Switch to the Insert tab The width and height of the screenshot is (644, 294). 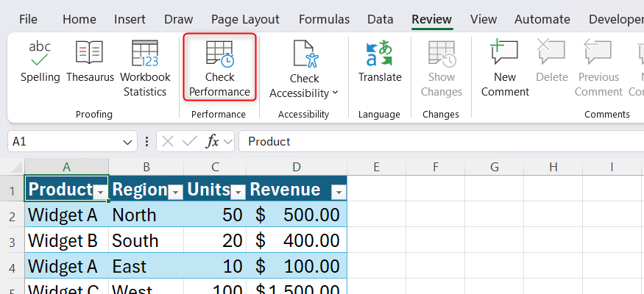click(130, 19)
